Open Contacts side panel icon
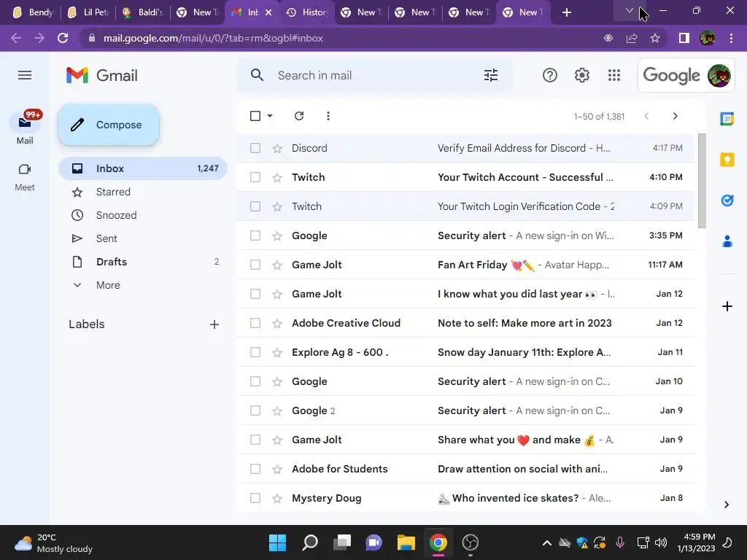The width and height of the screenshot is (747, 560). (727, 241)
